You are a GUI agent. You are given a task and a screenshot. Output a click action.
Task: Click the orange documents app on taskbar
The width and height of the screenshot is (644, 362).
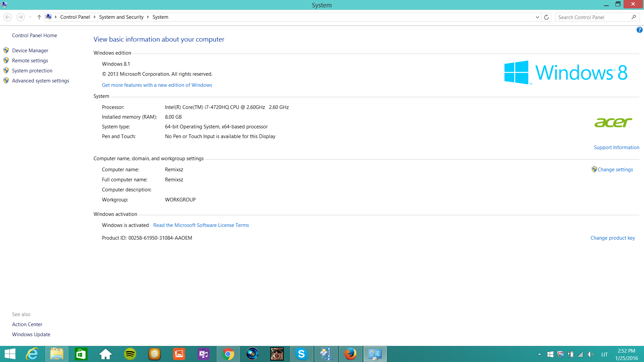(154, 354)
